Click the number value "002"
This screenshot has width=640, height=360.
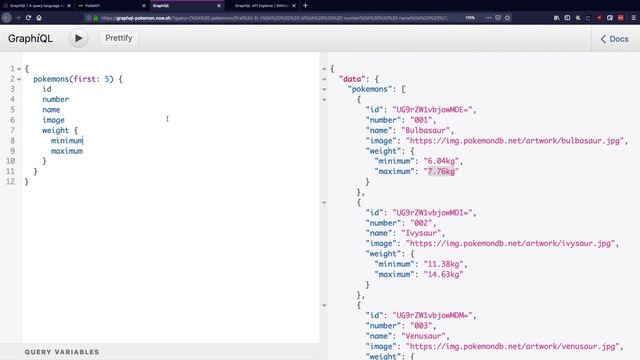point(421,223)
